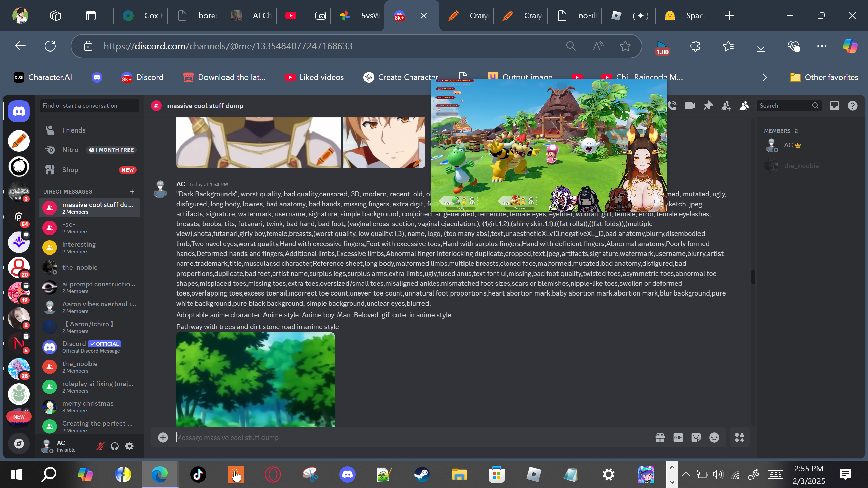The image size is (868, 488).
Task: Select the -sc- group chat
Action: (90, 228)
